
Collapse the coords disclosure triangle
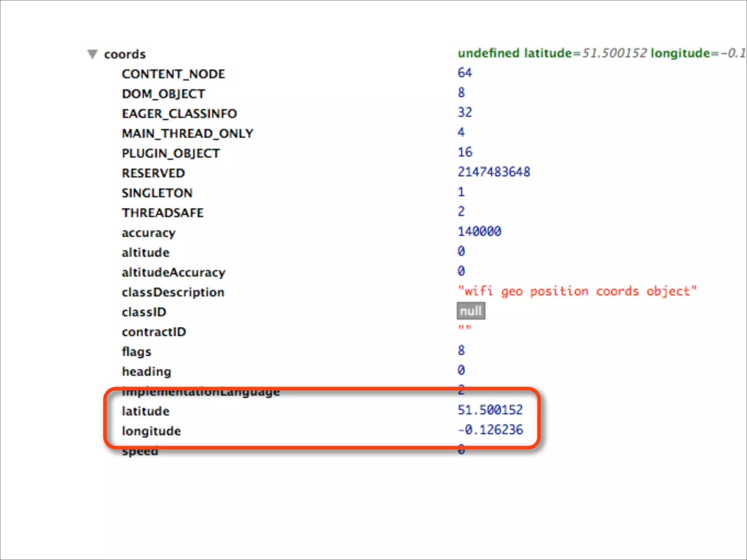(x=93, y=54)
